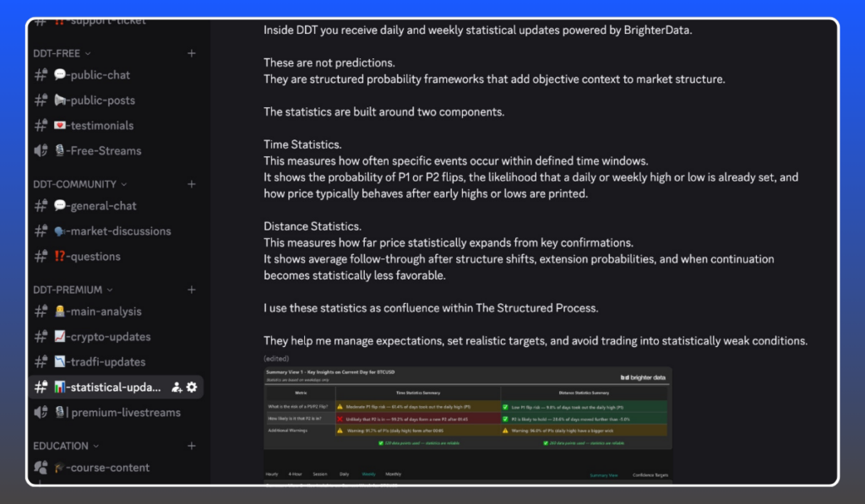Click plus icon beside DDT-PREMIUM

[x=191, y=290]
